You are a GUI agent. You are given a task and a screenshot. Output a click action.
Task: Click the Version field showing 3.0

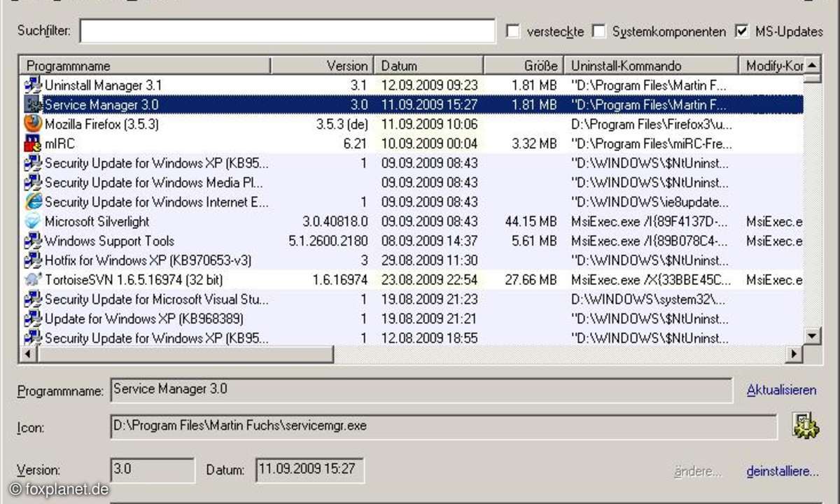153,470
